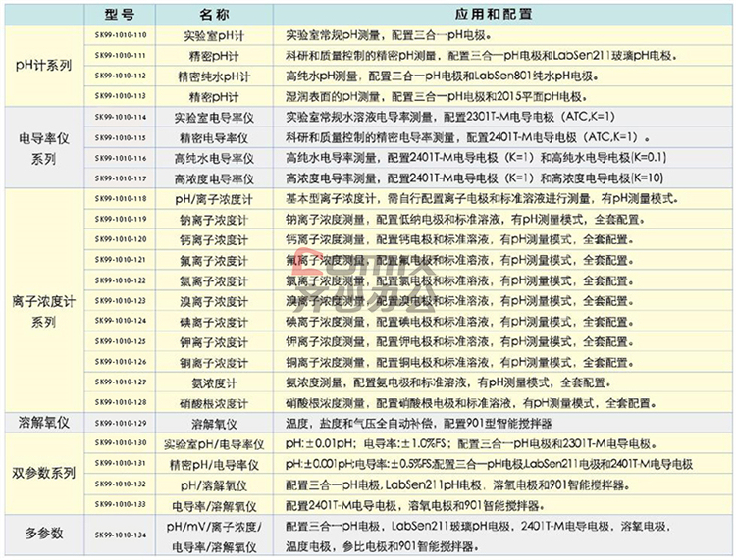Click model number SK99-1010-116
736x560 pixels.
tap(121, 158)
